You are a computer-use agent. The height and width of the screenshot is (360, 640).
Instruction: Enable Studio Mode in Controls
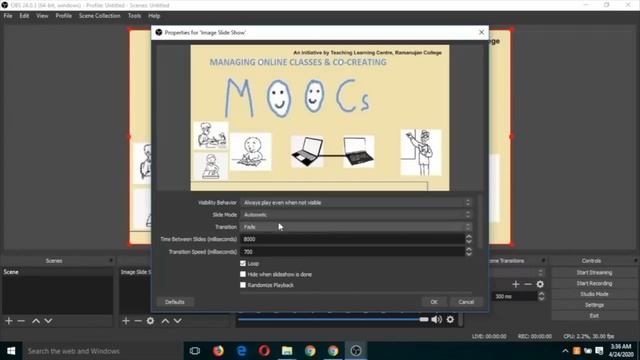pyautogui.click(x=594, y=294)
